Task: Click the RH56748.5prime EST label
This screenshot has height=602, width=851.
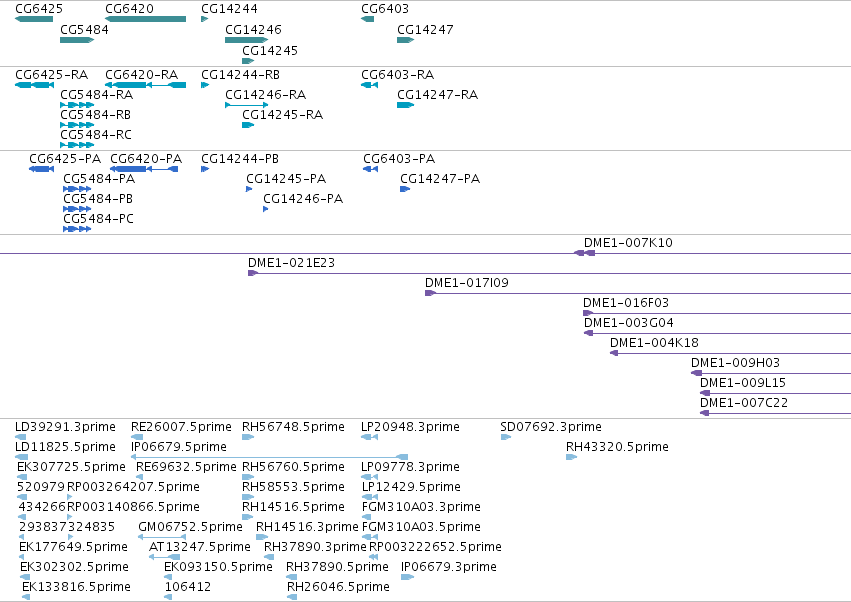Action: (x=293, y=427)
